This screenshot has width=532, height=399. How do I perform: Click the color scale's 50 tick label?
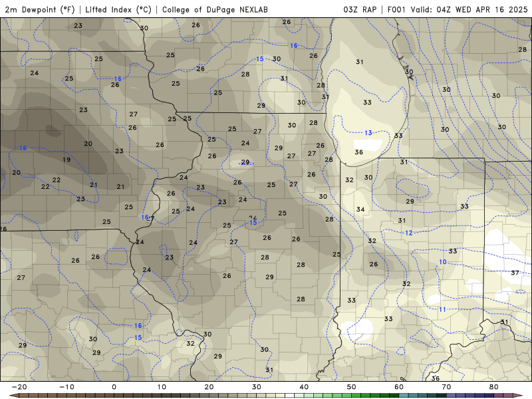click(x=352, y=387)
